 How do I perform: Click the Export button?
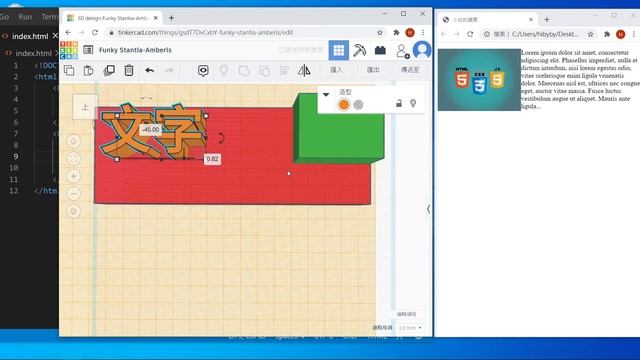pos(373,70)
